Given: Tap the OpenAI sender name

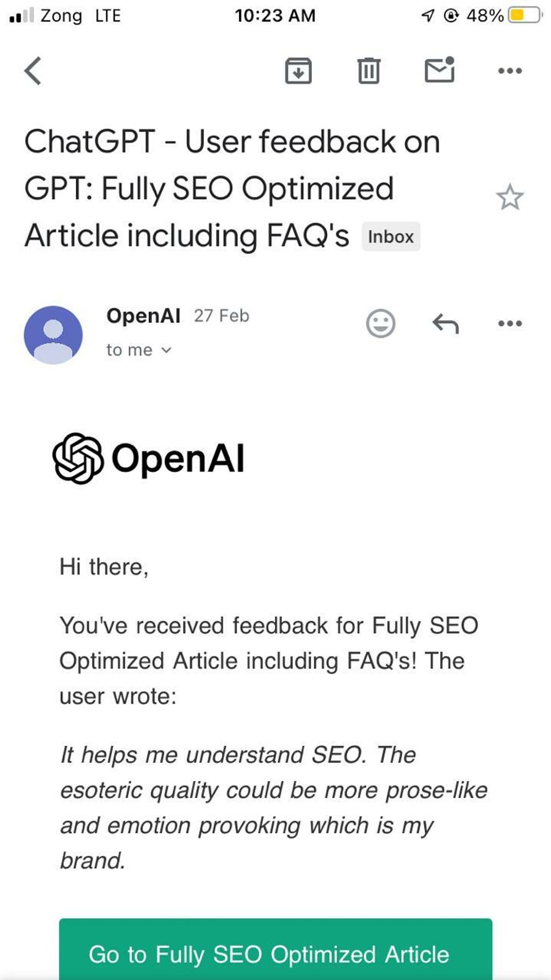Looking at the screenshot, I should [x=143, y=316].
